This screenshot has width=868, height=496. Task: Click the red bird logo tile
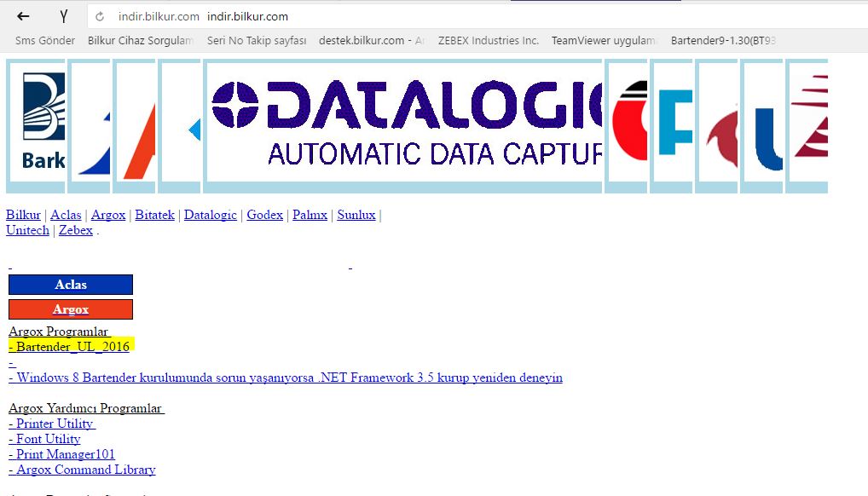tap(716, 126)
